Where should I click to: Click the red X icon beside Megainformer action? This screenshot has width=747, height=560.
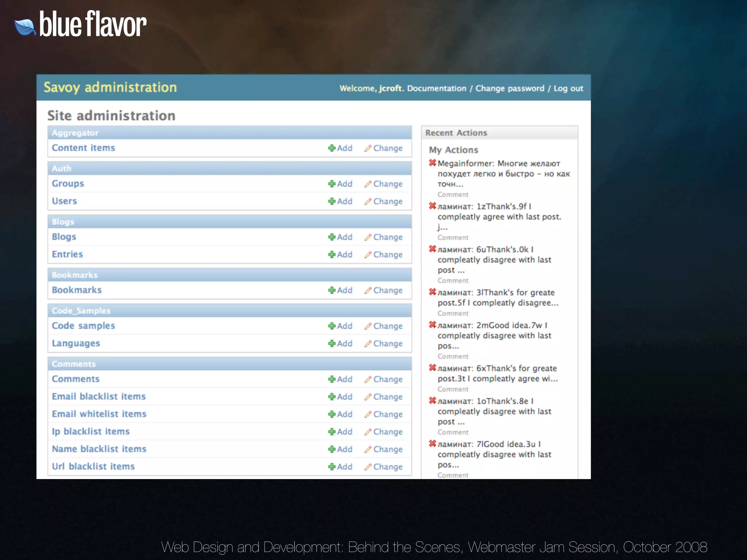(x=433, y=163)
